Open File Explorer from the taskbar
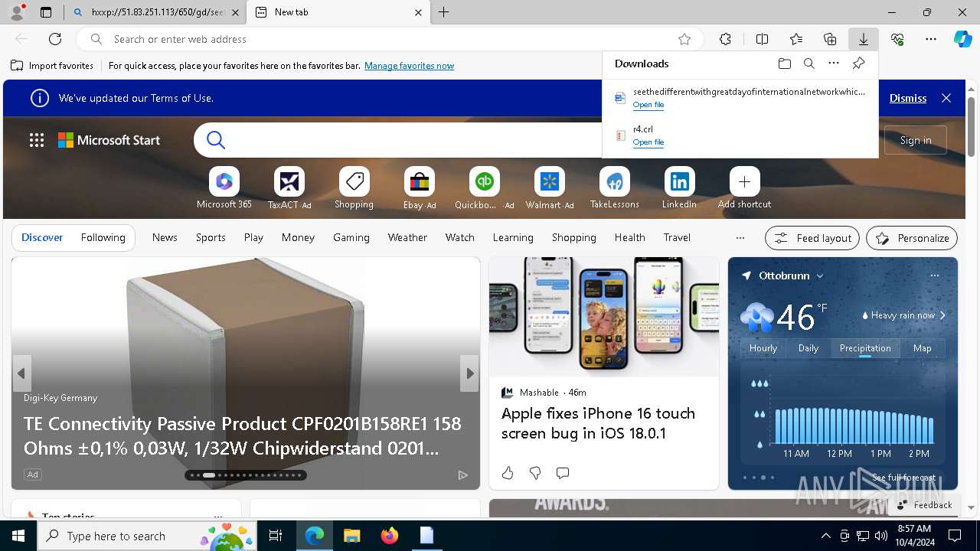Viewport: 980px width, 551px height. [x=352, y=536]
